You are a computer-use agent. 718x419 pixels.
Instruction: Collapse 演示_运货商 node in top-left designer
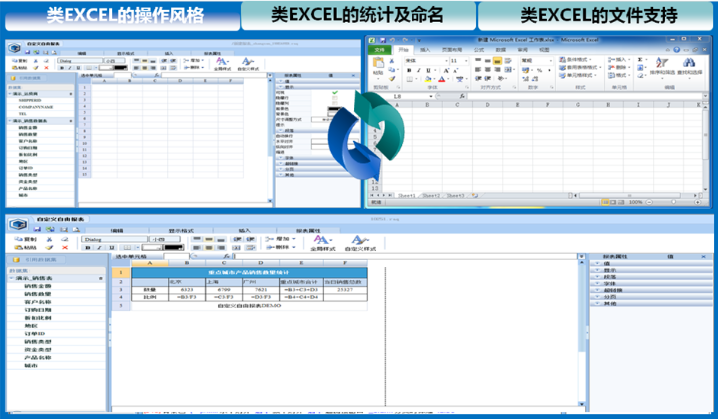coord(10,93)
